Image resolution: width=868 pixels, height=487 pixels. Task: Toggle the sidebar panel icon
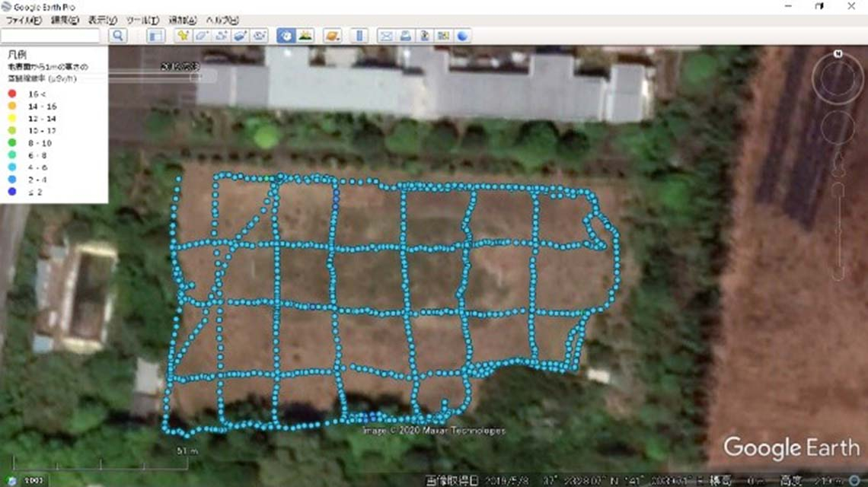(x=155, y=35)
